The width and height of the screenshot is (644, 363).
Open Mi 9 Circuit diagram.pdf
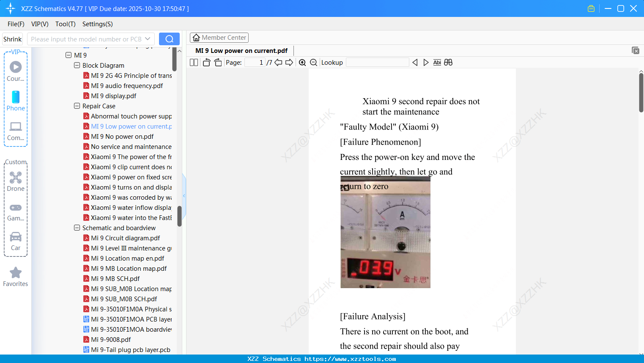122,238
